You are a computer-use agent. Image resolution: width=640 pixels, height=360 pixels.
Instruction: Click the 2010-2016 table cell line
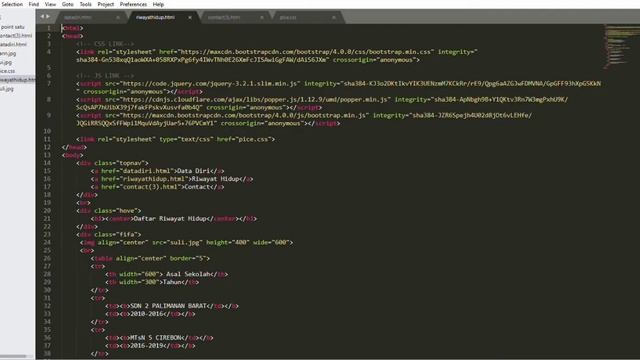150,314
